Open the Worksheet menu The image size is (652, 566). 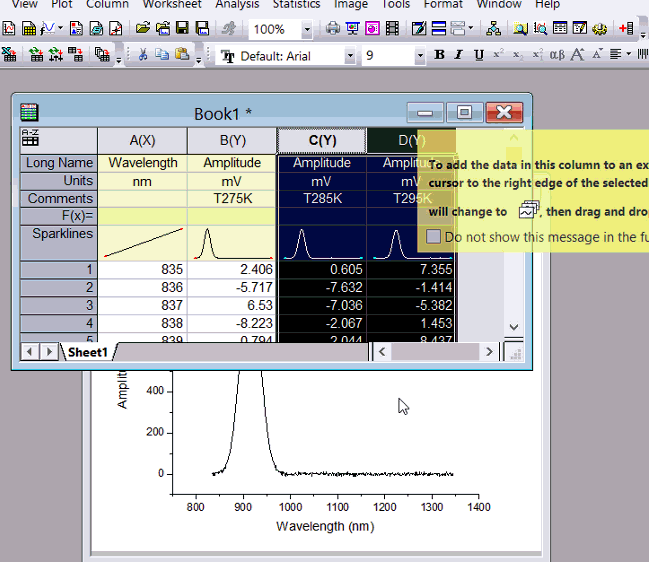[x=172, y=5]
